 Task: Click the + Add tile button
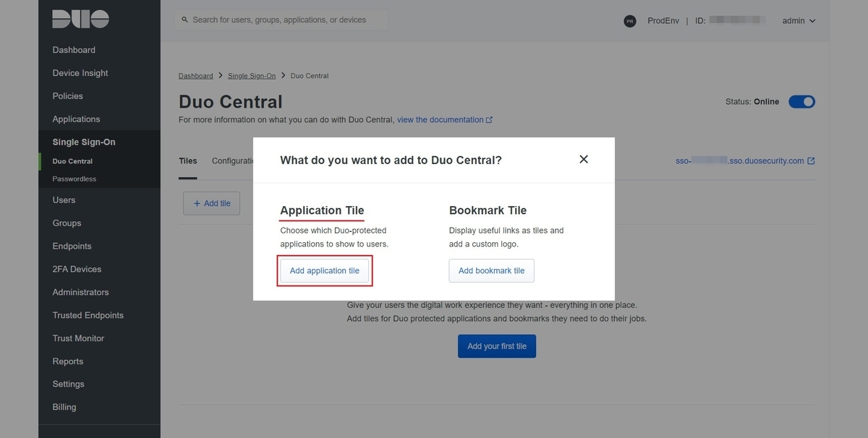tap(211, 203)
